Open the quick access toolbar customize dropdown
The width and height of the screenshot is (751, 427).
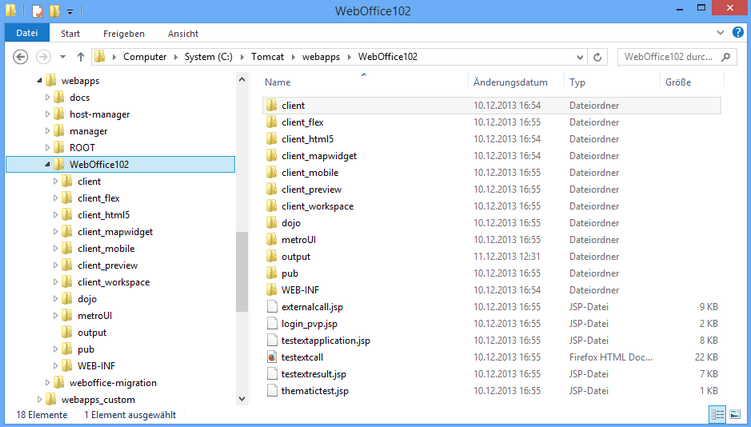70,11
